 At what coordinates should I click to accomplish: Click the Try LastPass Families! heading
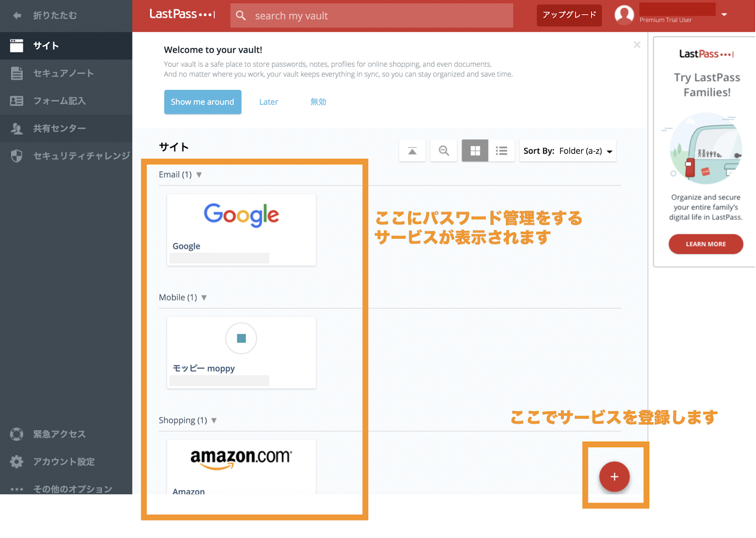(x=707, y=85)
